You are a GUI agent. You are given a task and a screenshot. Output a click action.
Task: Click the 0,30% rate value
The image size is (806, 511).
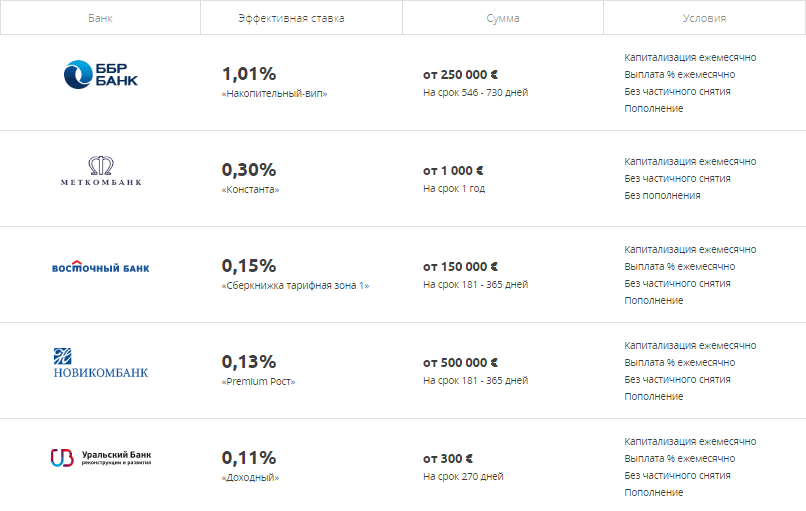249,170
